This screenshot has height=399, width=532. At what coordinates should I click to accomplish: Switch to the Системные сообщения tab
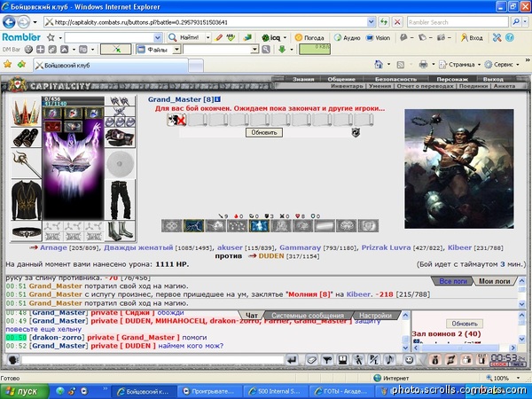coord(308,316)
